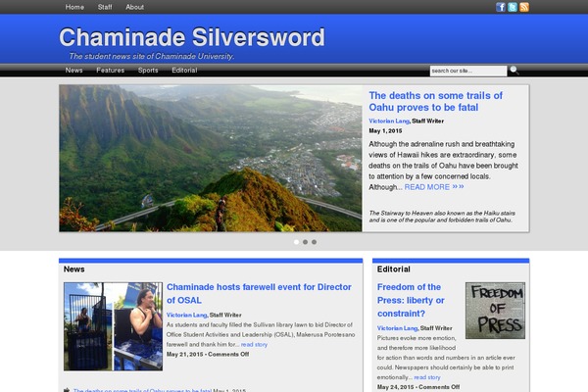Click the student news site tagline

tap(152, 56)
